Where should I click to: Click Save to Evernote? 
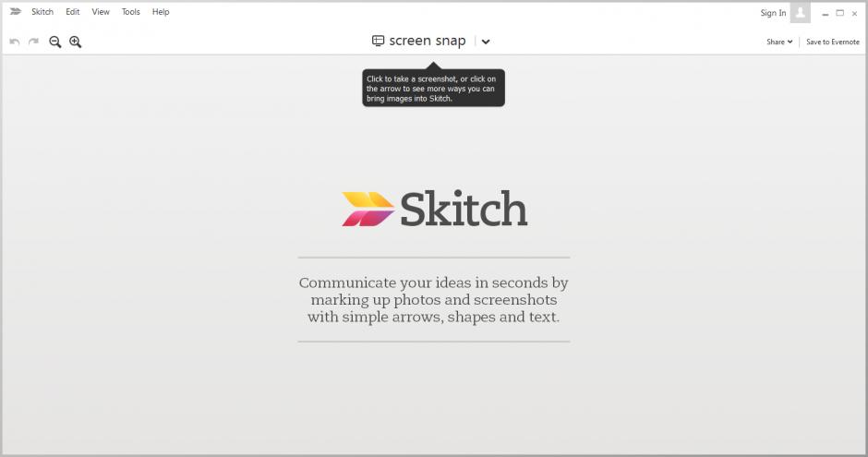pyautogui.click(x=832, y=42)
